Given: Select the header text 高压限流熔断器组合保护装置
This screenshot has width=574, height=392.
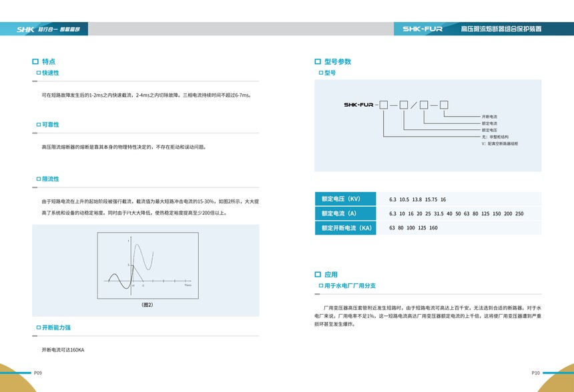Looking at the screenshot, I should [x=501, y=29].
